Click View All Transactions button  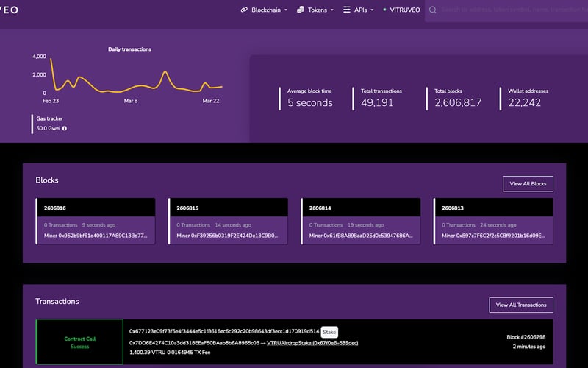pos(521,305)
